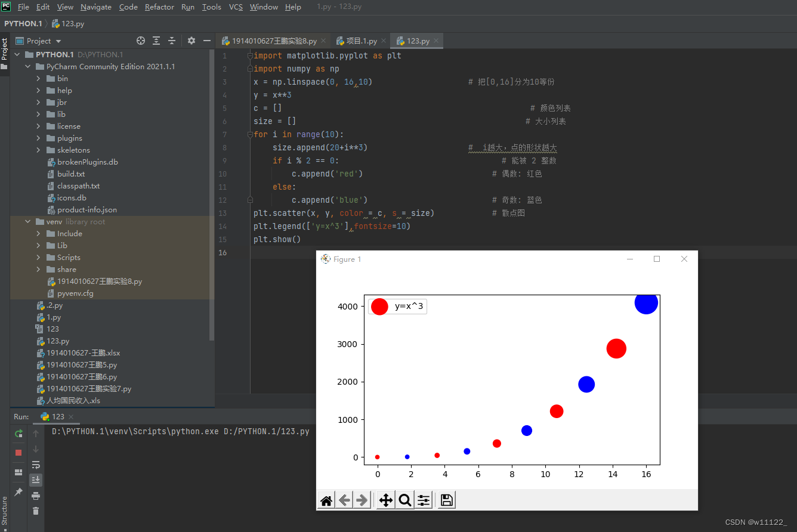Rerun the 123.py script
This screenshot has height=532, width=797.
[x=18, y=434]
